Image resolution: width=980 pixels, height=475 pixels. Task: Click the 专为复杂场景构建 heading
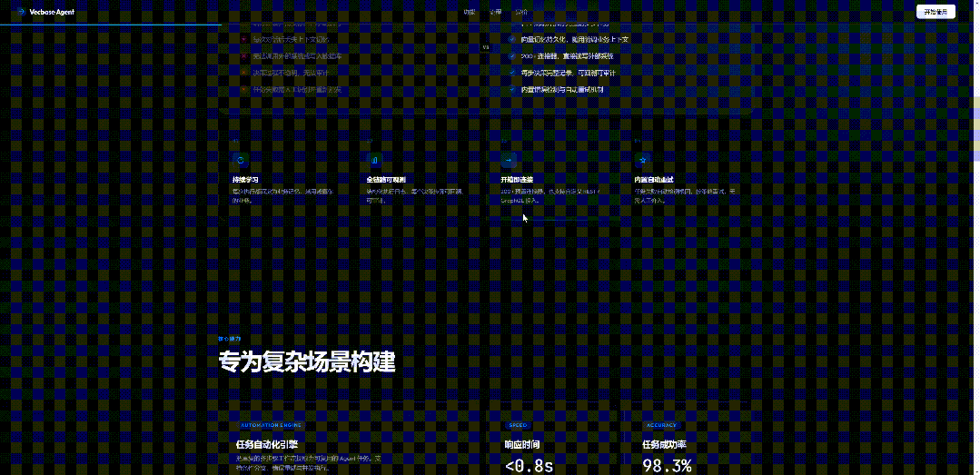point(306,362)
